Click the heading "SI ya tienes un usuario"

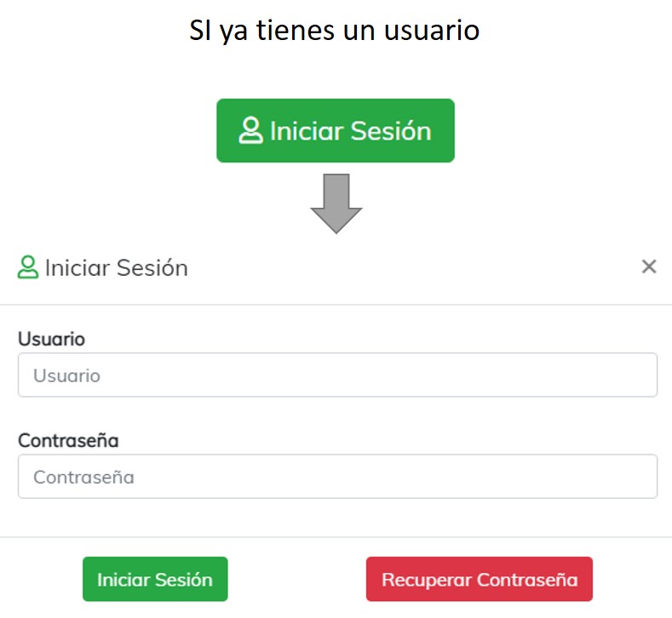pyautogui.click(x=336, y=31)
